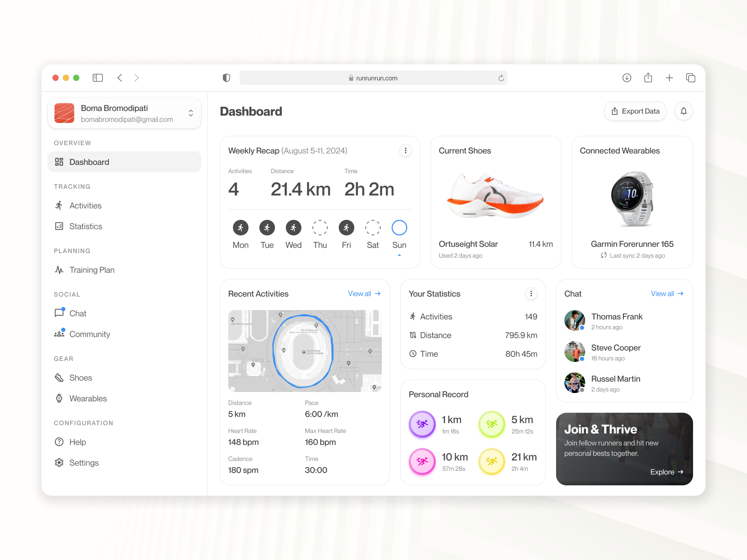Viewport: 747px width, 560px height.
Task: Click the 21 km personal record badge
Action: tap(491, 461)
